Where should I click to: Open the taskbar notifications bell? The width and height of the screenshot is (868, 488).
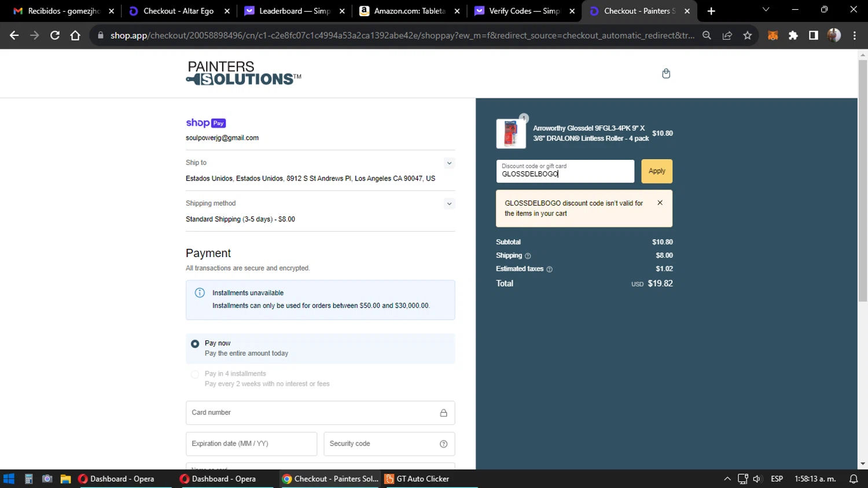point(854,479)
